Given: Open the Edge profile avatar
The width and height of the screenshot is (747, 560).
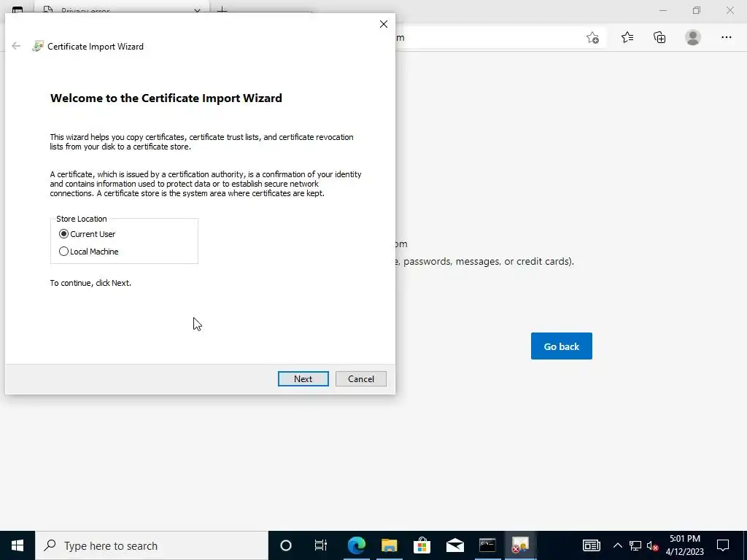Looking at the screenshot, I should point(693,37).
